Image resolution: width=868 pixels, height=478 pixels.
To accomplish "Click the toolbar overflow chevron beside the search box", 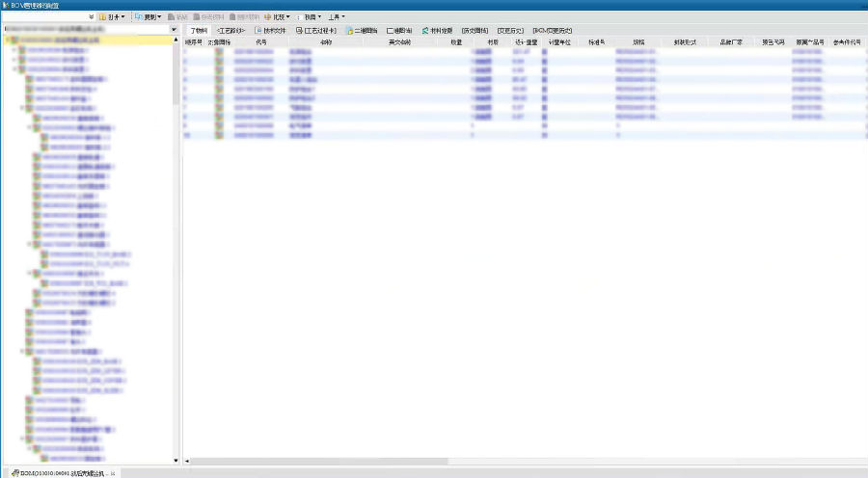I will point(92,17).
